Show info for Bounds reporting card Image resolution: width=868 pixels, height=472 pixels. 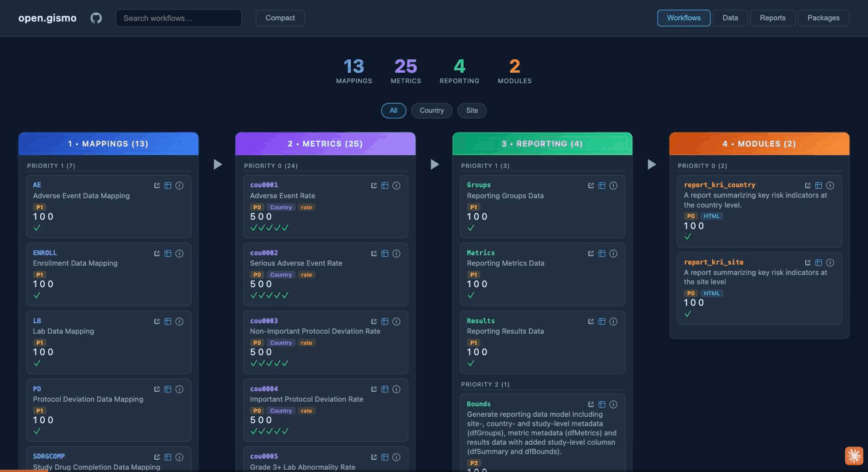coord(613,405)
